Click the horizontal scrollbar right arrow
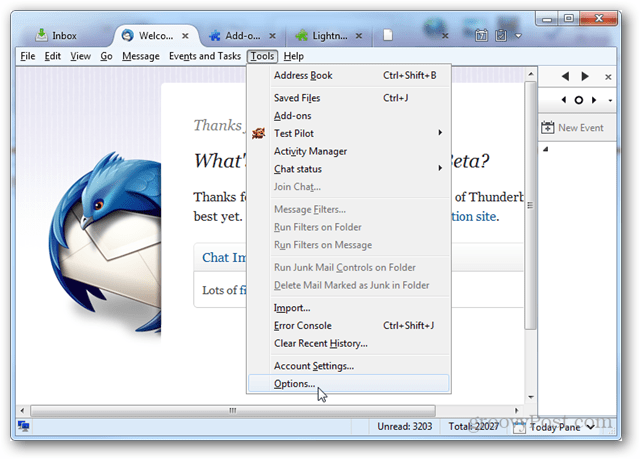 pos(517,410)
